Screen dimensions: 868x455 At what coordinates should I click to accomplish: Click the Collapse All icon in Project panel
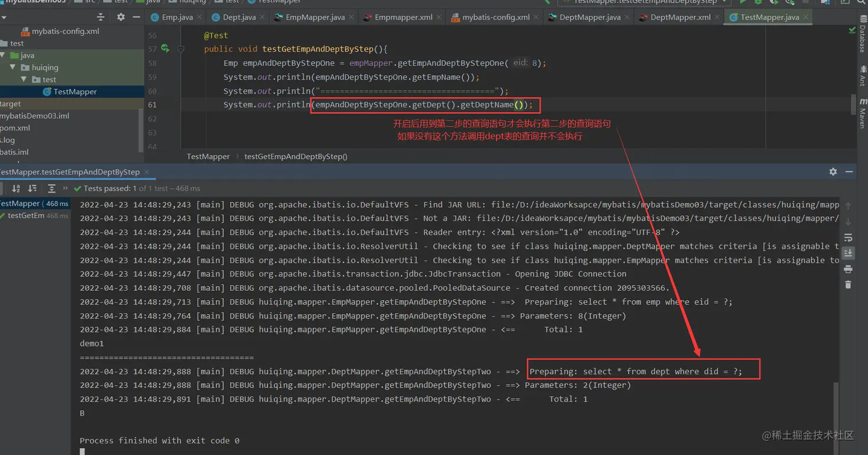pyautogui.click(x=101, y=17)
